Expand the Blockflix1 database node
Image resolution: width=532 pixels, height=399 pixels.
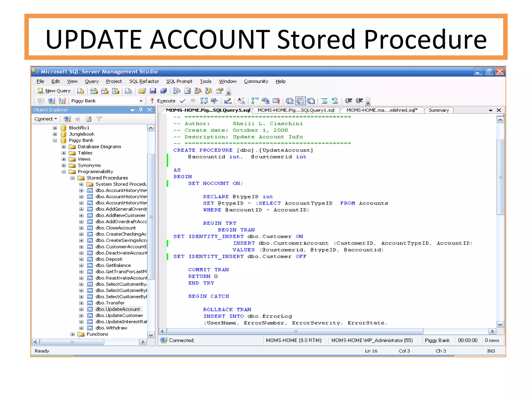click(x=55, y=128)
